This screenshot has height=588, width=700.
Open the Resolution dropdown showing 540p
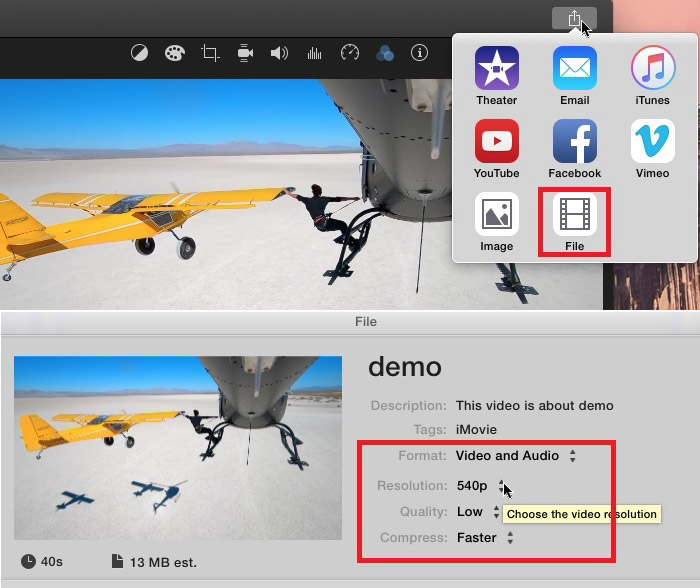(480, 486)
